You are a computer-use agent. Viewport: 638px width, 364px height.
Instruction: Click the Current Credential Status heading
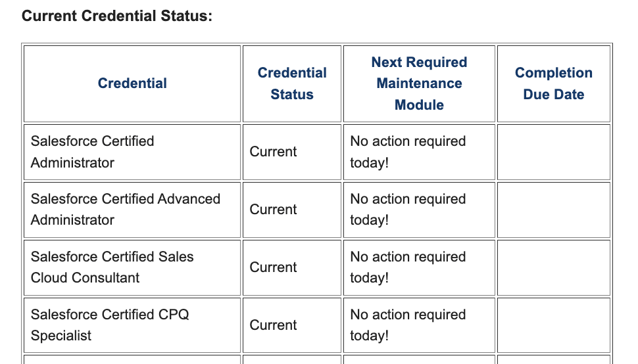(x=117, y=16)
